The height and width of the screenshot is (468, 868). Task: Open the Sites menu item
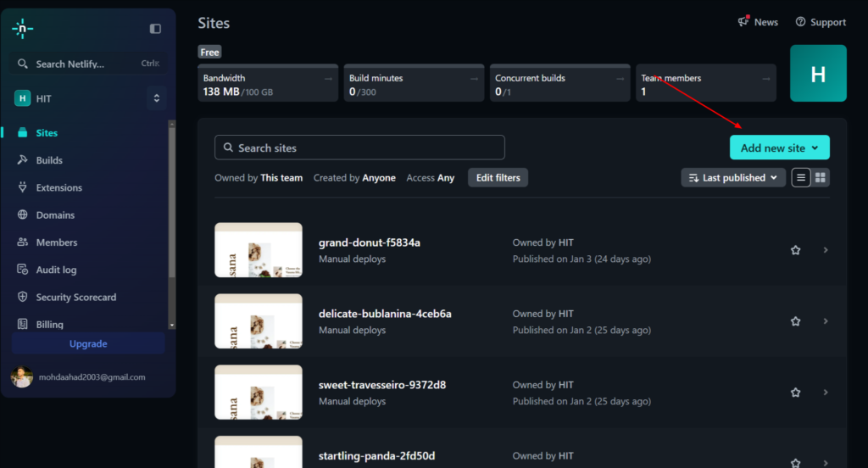[47, 133]
